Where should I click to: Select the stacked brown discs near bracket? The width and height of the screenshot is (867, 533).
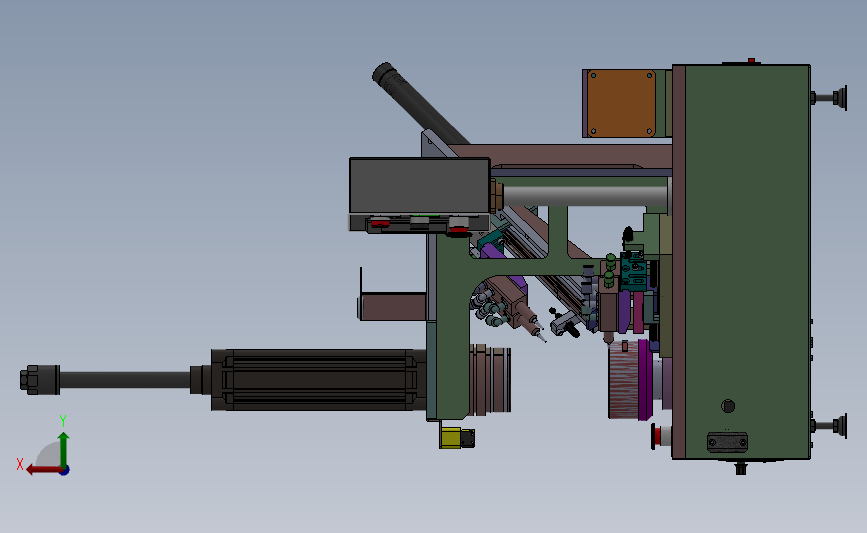pyautogui.click(x=490, y=379)
